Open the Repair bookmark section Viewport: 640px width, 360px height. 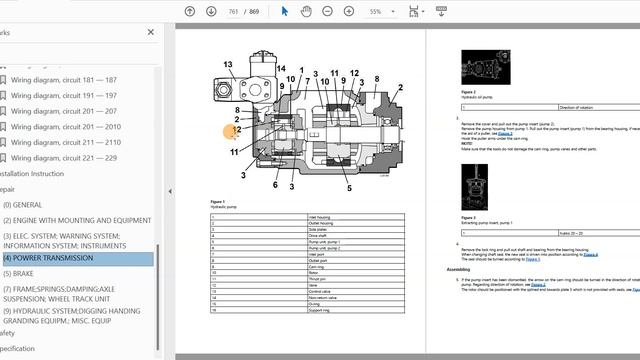click(x=7, y=189)
